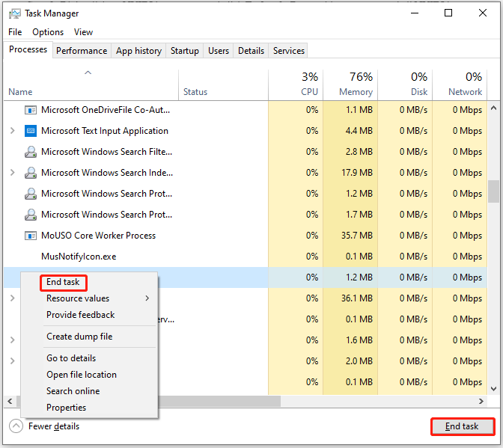Open the File menu
The width and height of the screenshot is (503, 448).
click(15, 32)
